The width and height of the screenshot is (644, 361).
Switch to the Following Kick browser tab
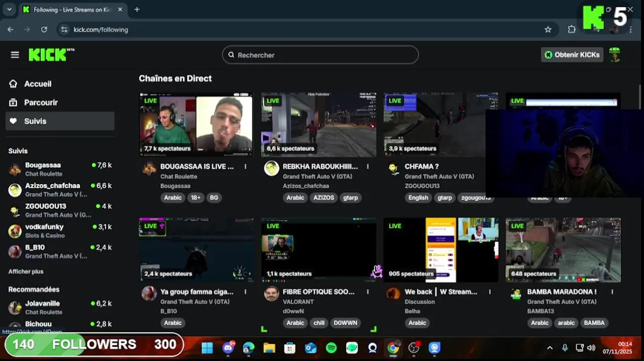pos(72,10)
